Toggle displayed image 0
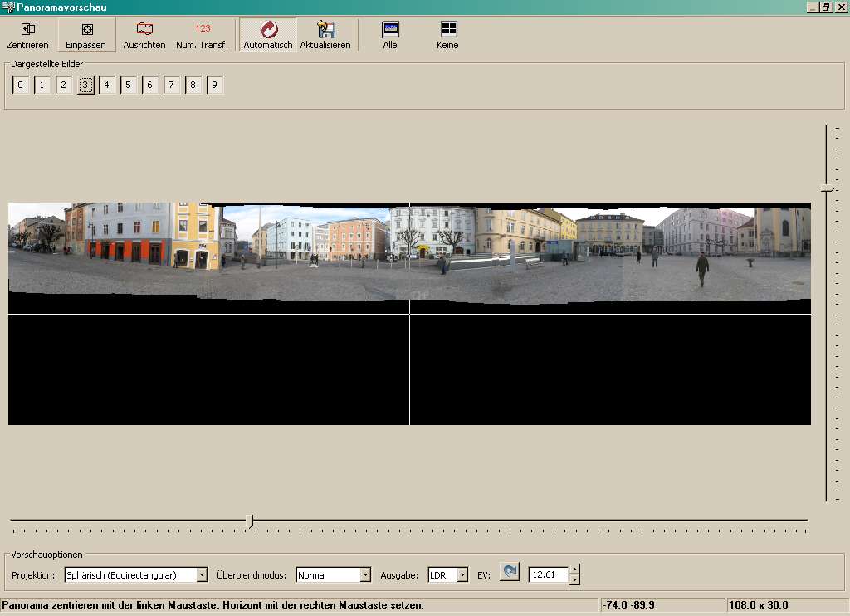850x616 pixels. 21,85
